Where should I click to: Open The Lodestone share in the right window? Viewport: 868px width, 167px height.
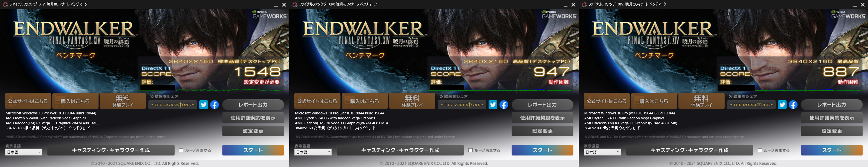tap(751, 105)
